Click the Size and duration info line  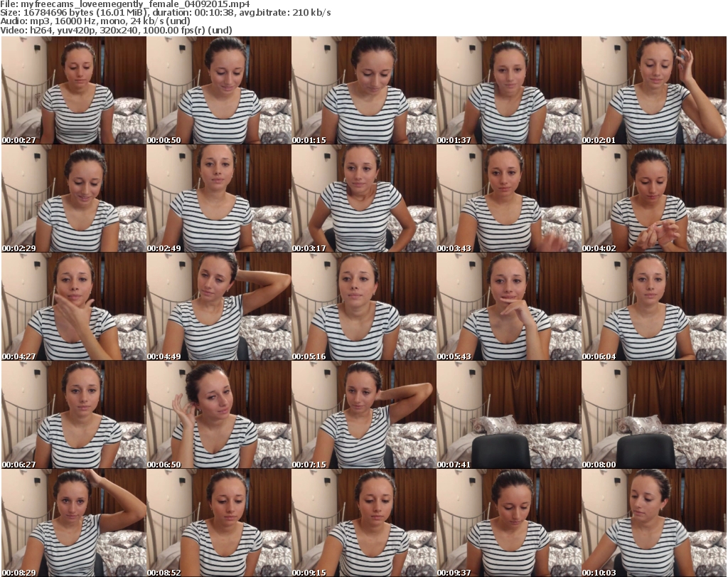(x=166, y=13)
